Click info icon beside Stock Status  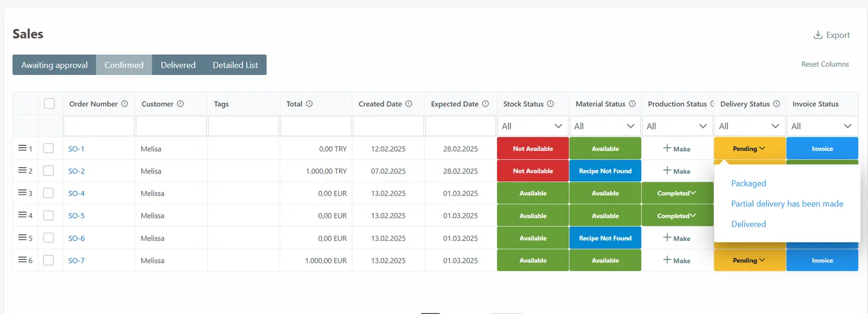[x=551, y=104]
